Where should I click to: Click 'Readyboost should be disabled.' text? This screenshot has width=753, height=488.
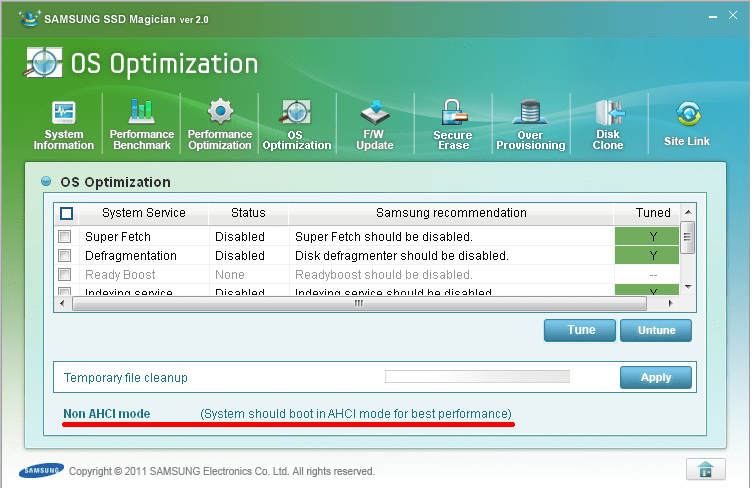click(384, 275)
